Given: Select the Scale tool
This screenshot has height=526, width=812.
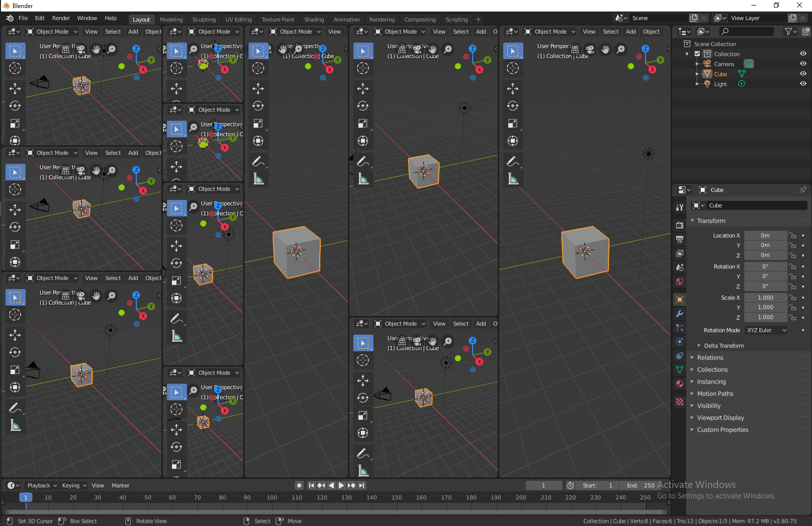Looking at the screenshot, I should [x=15, y=123].
